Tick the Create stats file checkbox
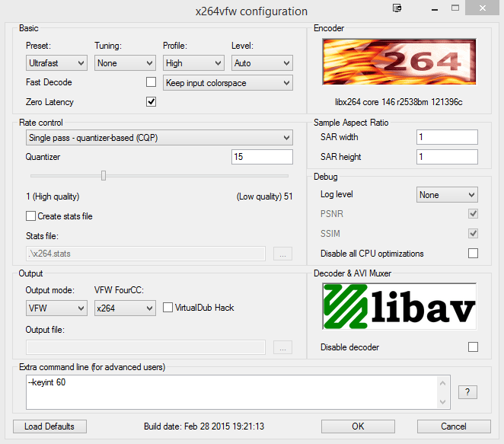 coord(31,216)
